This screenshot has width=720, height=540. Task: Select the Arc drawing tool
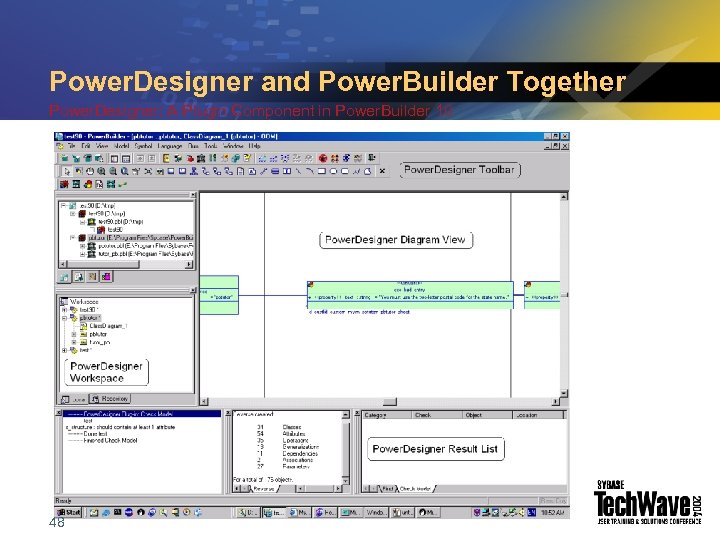[310, 171]
